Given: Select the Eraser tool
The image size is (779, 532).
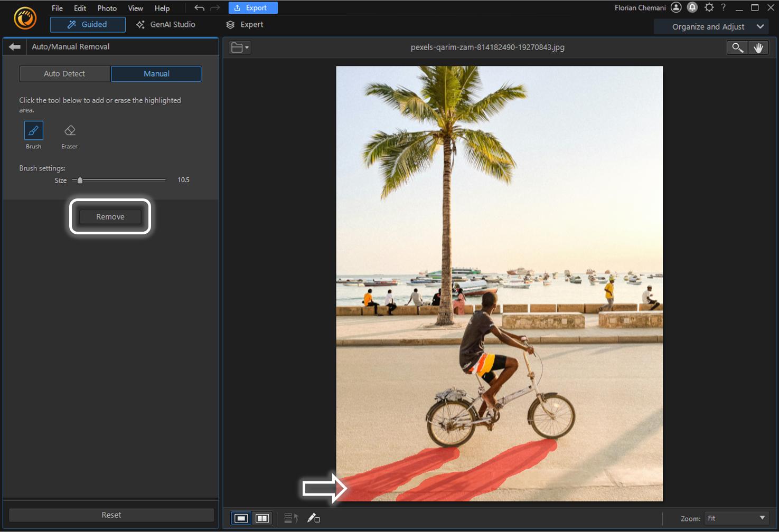Looking at the screenshot, I should click(x=69, y=131).
